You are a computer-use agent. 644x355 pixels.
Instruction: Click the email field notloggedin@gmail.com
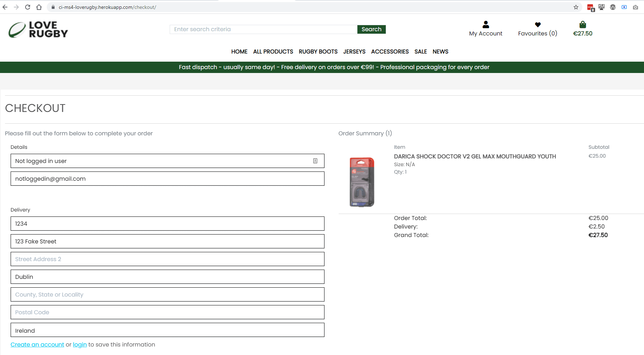(x=168, y=179)
